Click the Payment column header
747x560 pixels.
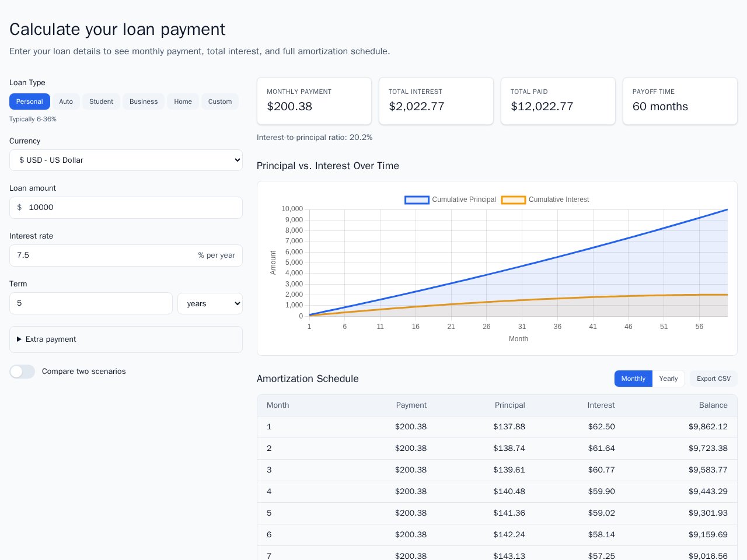click(x=411, y=405)
